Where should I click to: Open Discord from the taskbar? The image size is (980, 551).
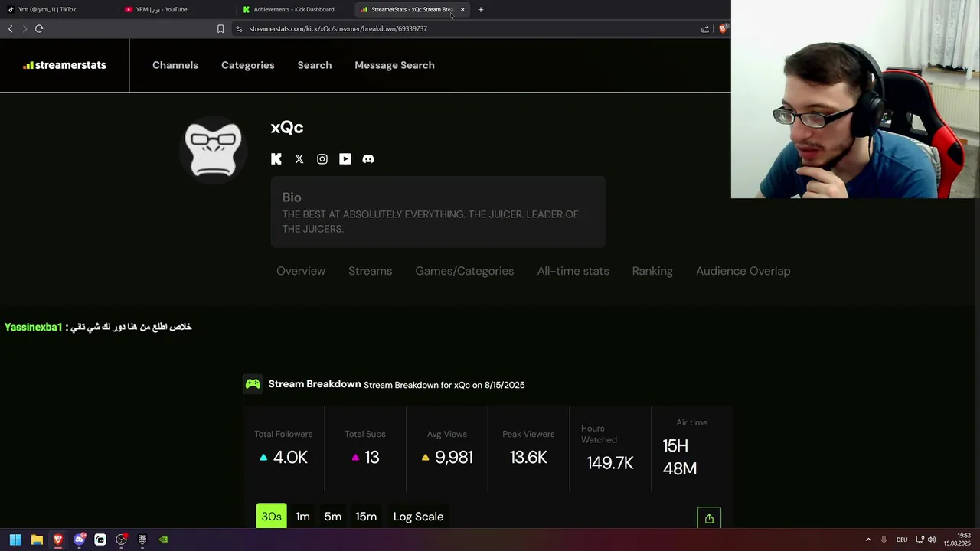(79, 540)
